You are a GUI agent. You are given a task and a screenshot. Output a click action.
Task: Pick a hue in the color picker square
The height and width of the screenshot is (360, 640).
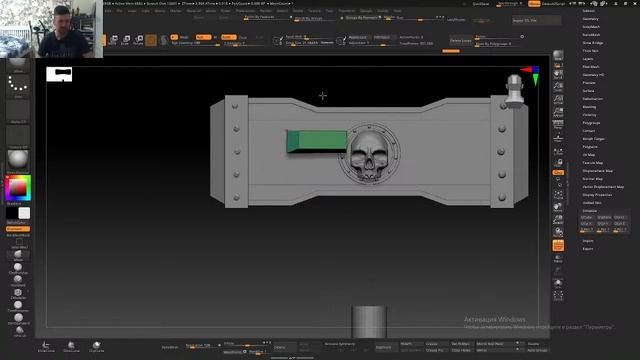coord(18,188)
